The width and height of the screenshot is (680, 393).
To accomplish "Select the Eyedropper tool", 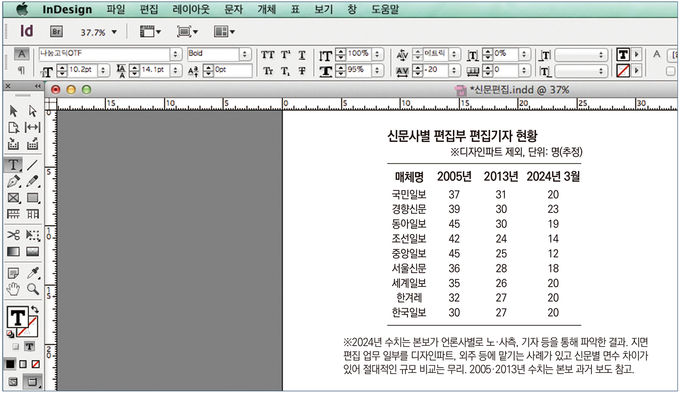I will tap(33, 273).
